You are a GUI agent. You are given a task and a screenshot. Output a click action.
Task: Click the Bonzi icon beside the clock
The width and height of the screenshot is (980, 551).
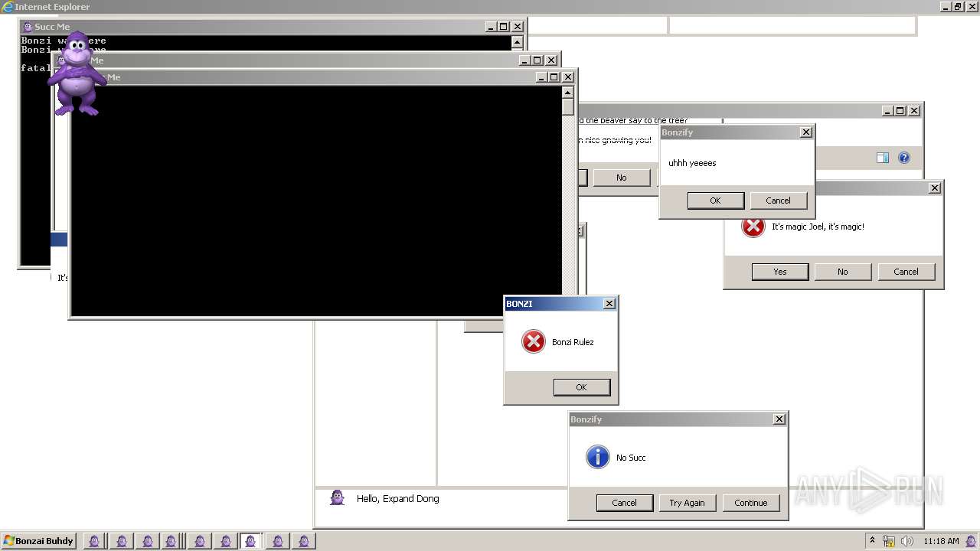click(972, 541)
